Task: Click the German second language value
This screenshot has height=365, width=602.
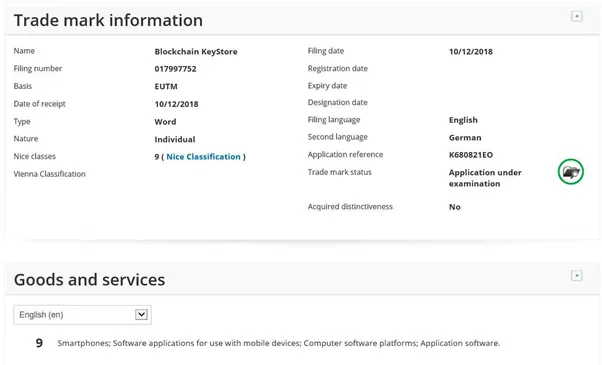Action: pyautogui.click(x=465, y=137)
